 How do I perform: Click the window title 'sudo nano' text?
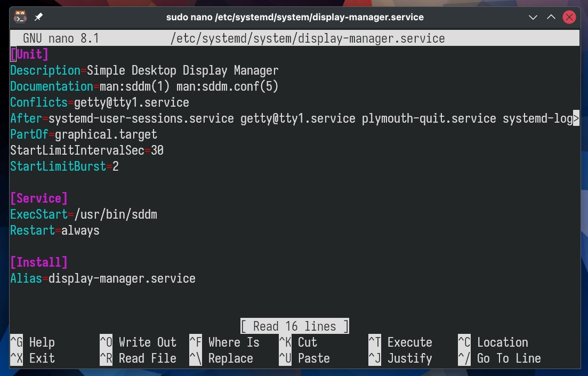295,17
